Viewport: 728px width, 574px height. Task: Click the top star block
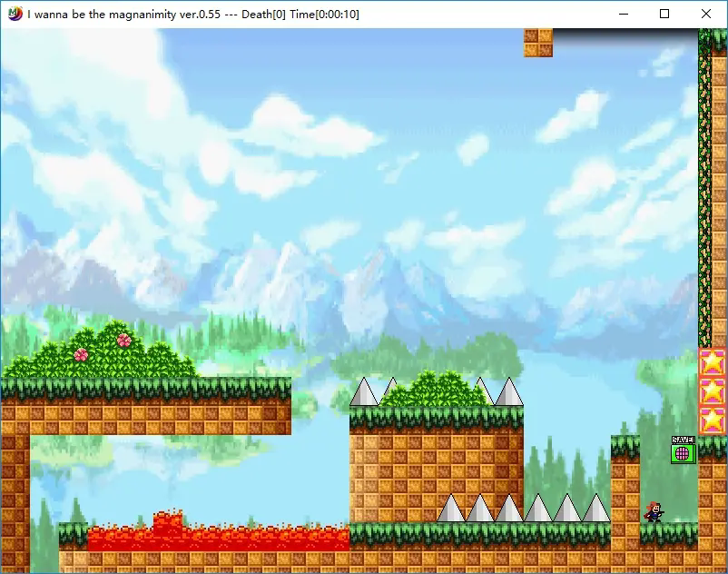click(713, 362)
